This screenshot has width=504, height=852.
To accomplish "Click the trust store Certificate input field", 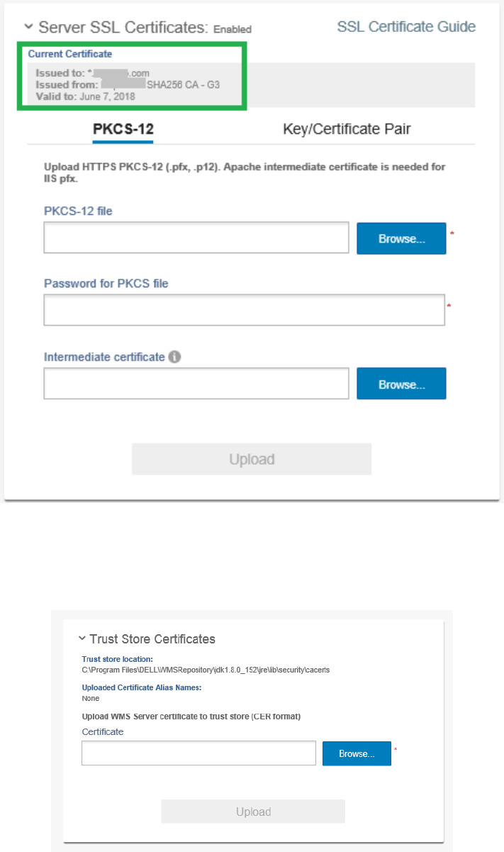I will 198,753.
